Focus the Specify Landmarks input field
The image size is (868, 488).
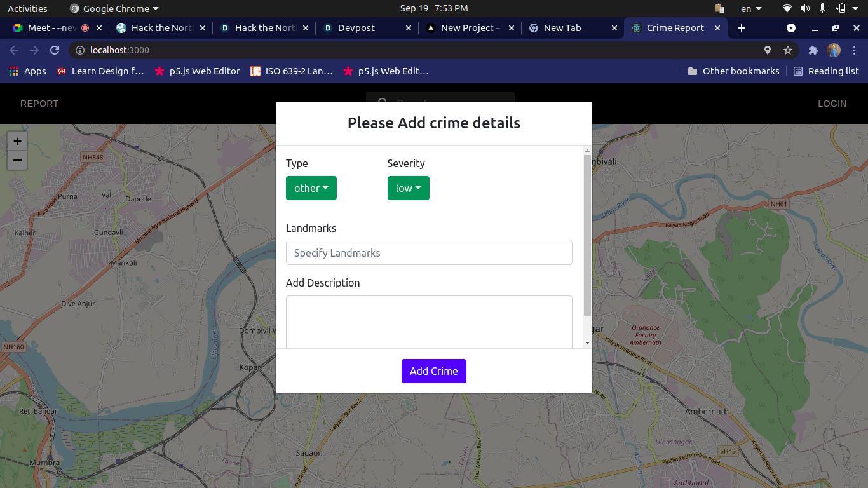[x=429, y=253]
